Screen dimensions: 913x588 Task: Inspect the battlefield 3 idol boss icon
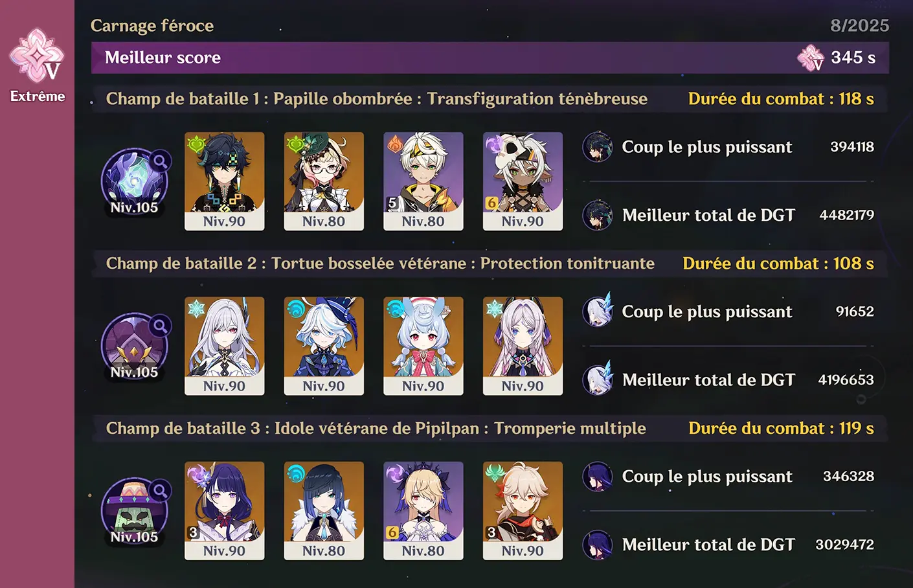point(135,512)
